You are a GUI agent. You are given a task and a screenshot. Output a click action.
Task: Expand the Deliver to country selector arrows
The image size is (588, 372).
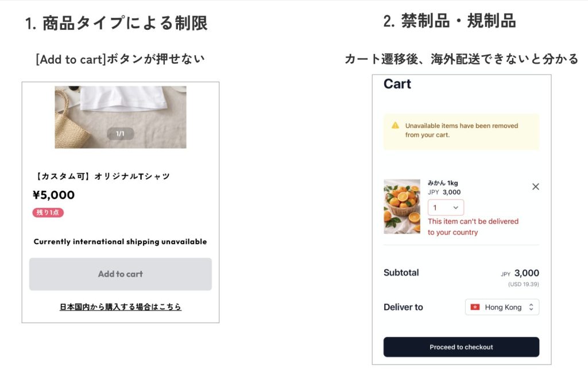pos(531,307)
